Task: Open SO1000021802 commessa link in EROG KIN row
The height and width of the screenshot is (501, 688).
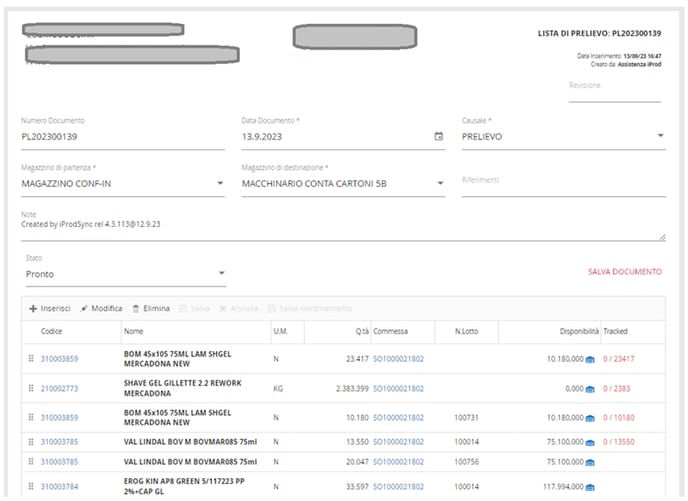Action: [398, 487]
